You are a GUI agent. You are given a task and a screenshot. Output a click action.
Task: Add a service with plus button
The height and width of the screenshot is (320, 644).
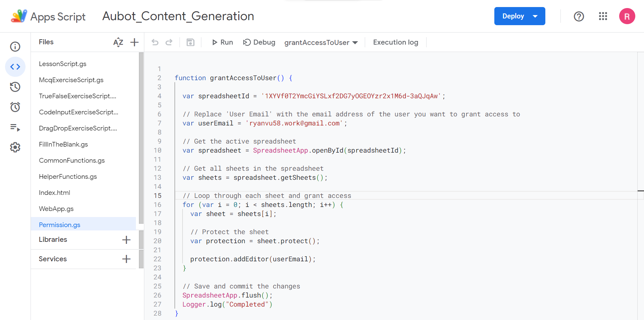tap(126, 259)
